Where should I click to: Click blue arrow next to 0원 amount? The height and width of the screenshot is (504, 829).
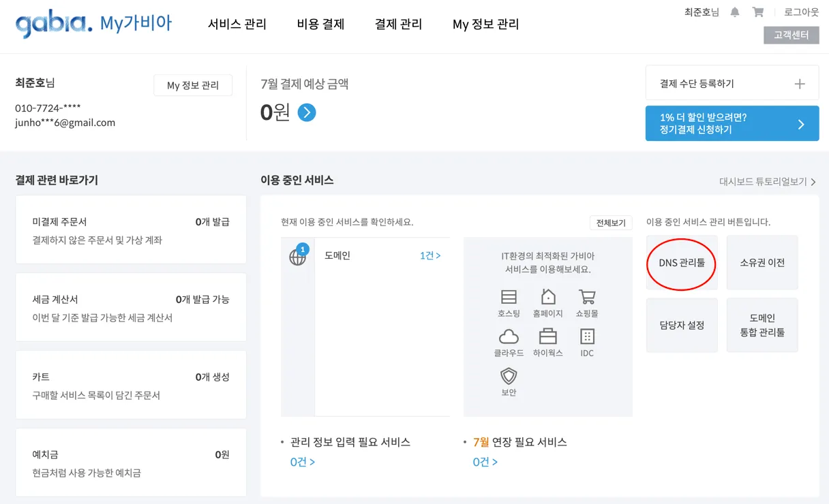[x=307, y=112]
